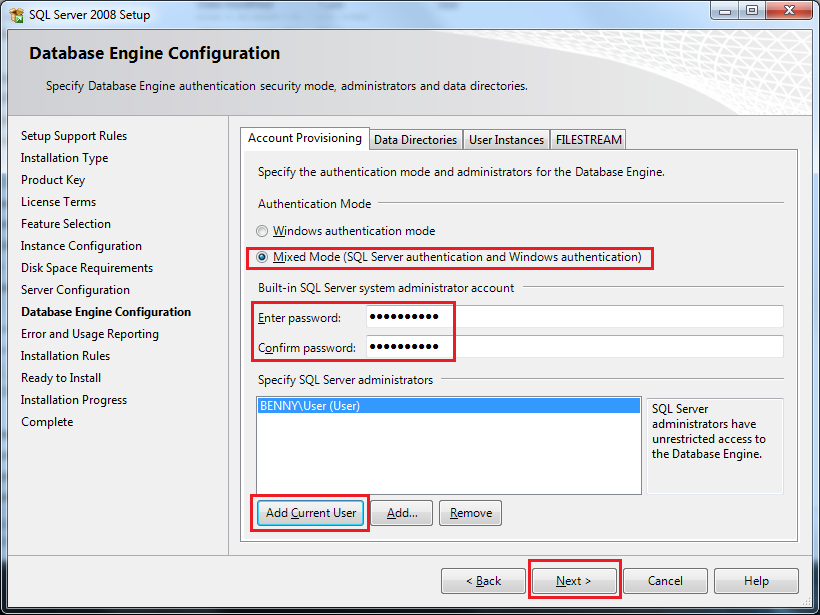Click the Remove button
This screenshot has height=615, width=820.
pyautogui.click(x=471, y=513)
